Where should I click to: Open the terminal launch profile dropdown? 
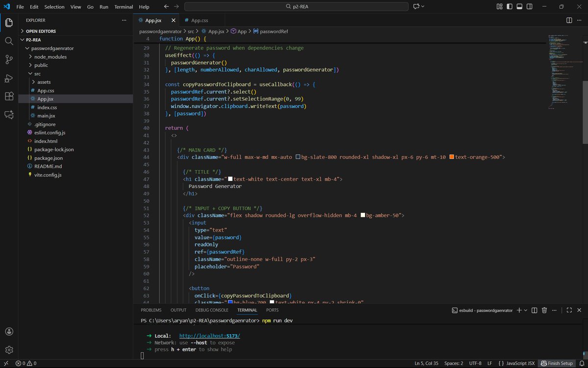click(526, 310)
